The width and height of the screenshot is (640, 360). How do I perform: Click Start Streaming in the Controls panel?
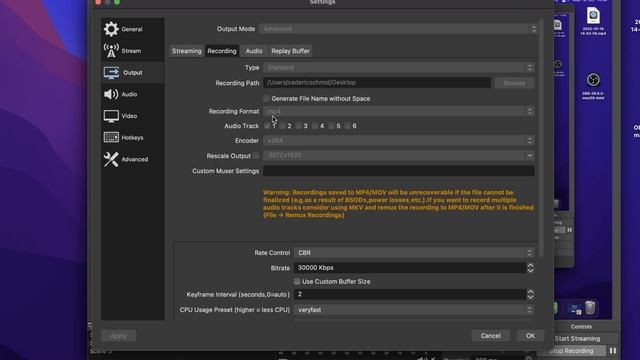click(x=577, y=338)
